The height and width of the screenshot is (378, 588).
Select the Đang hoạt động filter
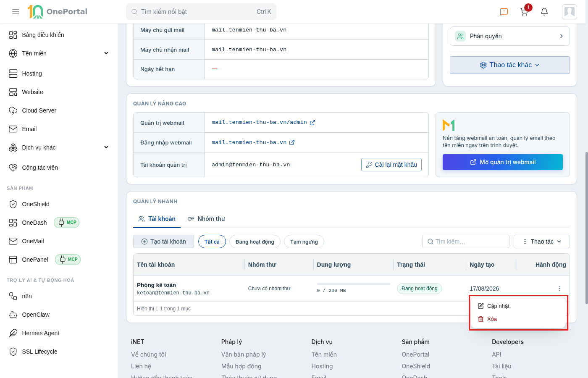click(255, 241)
